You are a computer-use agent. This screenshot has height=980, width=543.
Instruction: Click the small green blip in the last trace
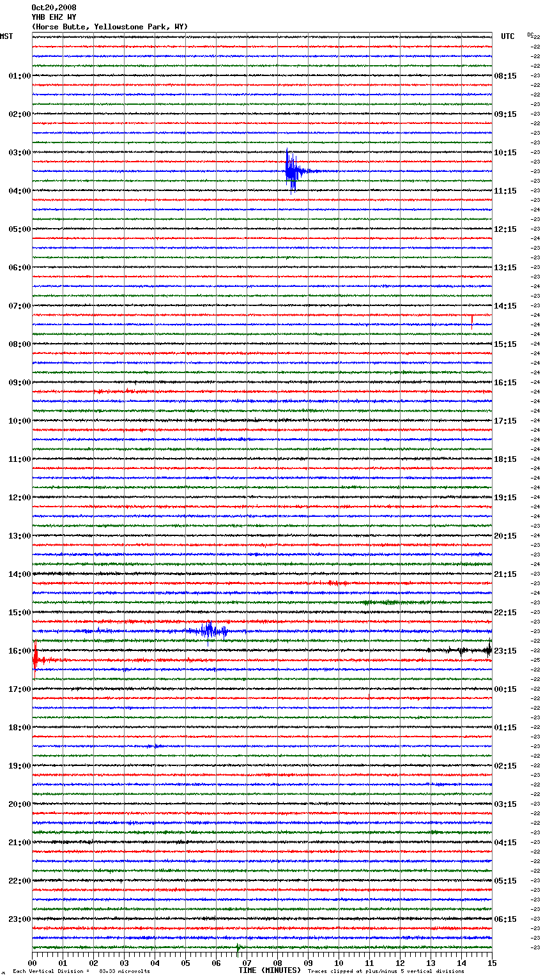tap(238, 947)
